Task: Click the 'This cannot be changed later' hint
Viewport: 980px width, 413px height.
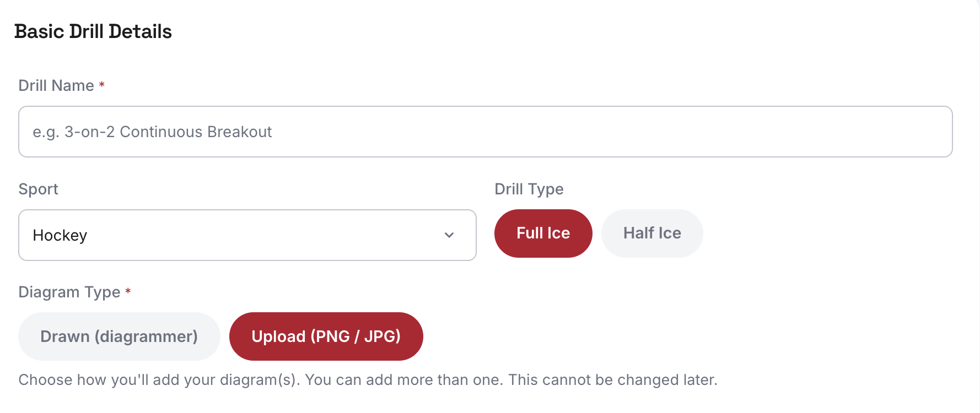Action: click(613, 380)
